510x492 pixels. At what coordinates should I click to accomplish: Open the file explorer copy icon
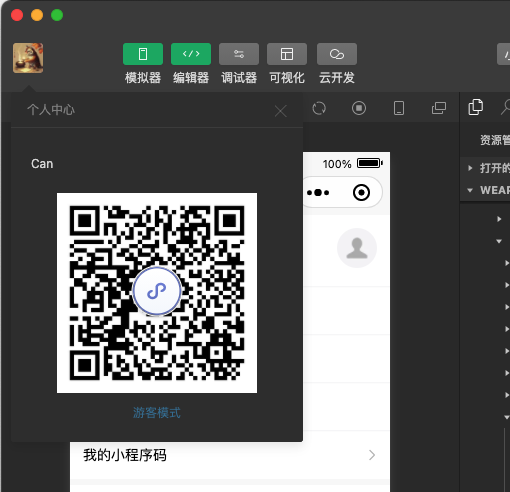[x=475, y=107]
